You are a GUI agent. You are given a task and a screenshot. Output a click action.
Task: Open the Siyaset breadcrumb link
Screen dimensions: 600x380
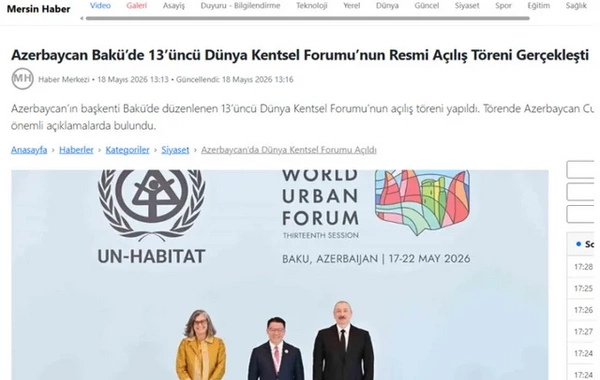tap(175, 150)
